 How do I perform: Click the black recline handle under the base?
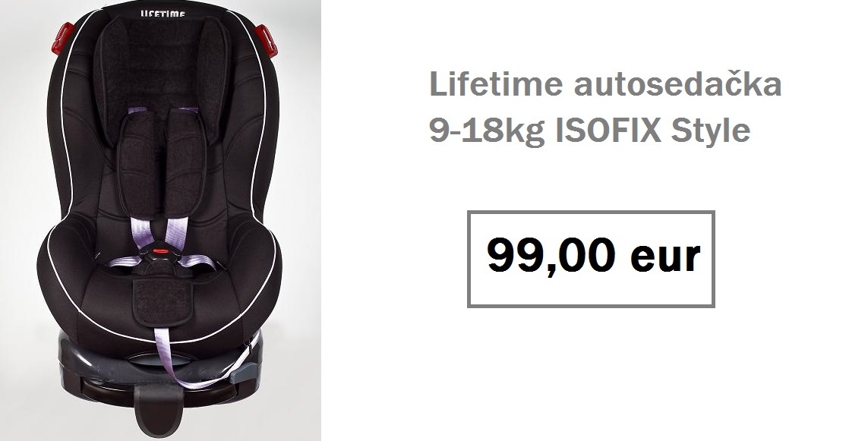click(x=158, y=408)
